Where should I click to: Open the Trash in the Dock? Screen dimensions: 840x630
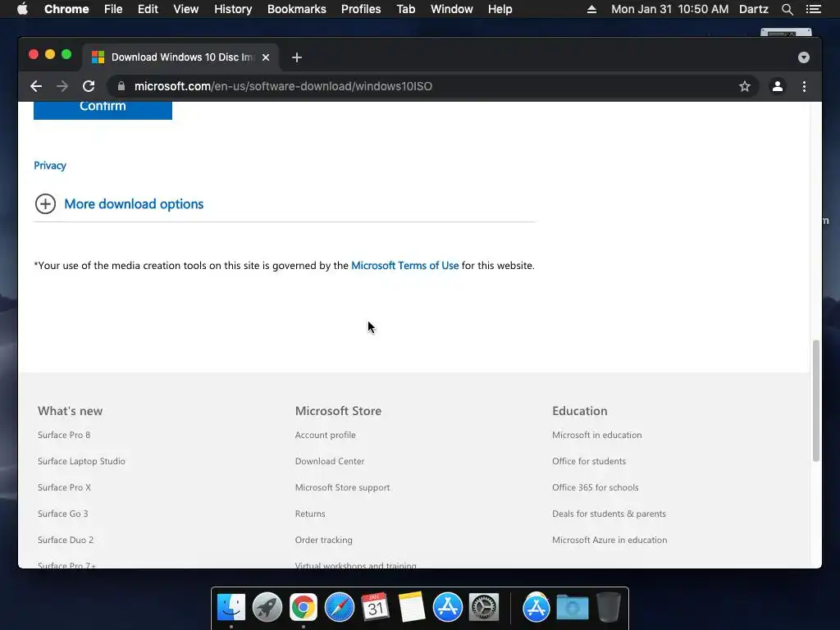point(609,608)
